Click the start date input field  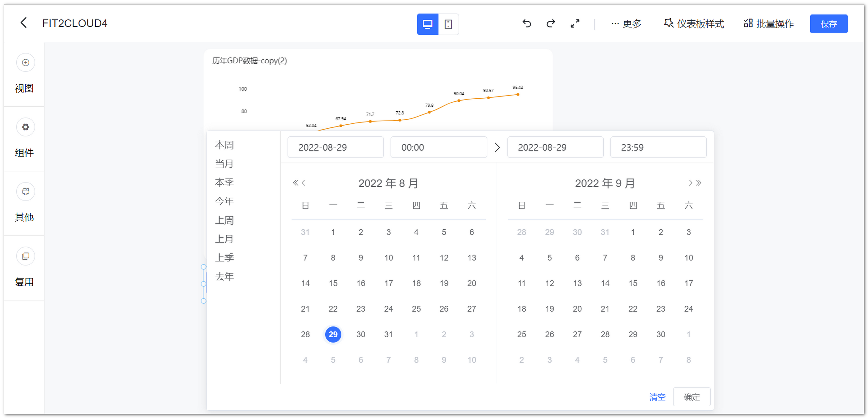click(x=335, y=147)
